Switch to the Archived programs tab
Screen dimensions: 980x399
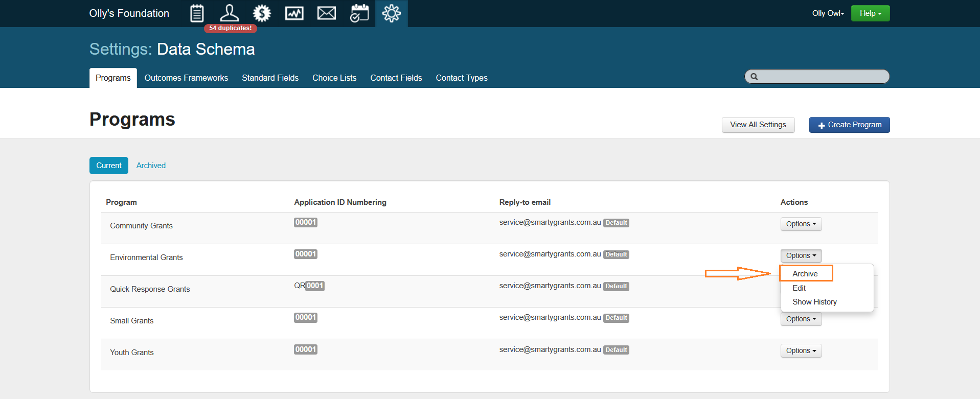(151, 166)
